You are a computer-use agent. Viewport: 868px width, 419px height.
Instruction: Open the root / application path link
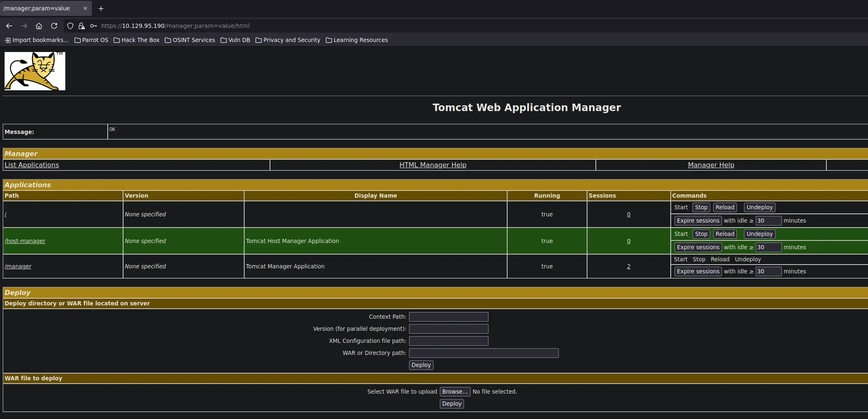[x=5, y=214]
